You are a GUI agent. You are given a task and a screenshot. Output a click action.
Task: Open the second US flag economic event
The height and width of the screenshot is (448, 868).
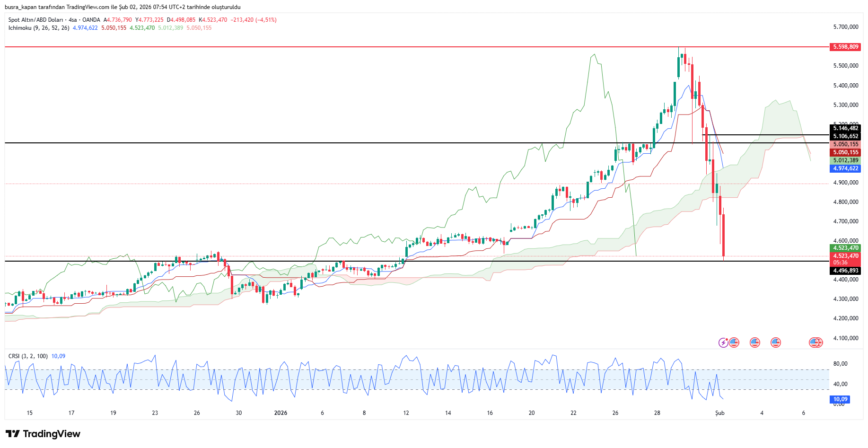pos(755,342)
